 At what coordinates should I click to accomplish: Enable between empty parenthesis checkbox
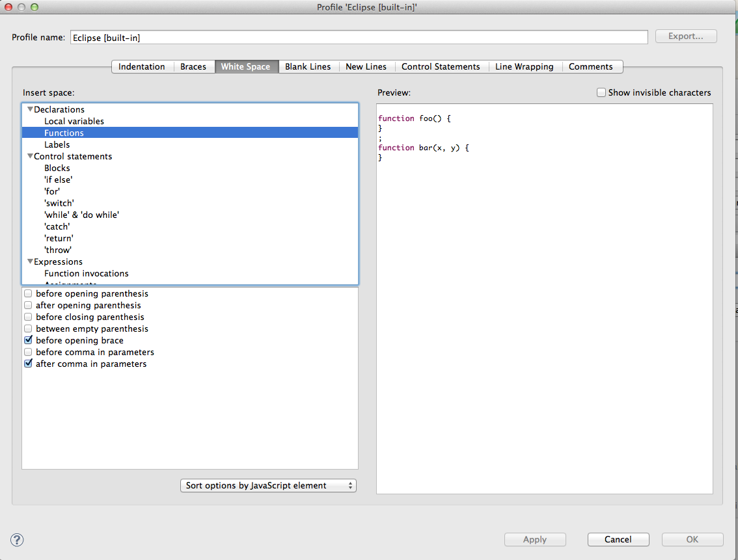pyautogui.click(x=28, y=329)
